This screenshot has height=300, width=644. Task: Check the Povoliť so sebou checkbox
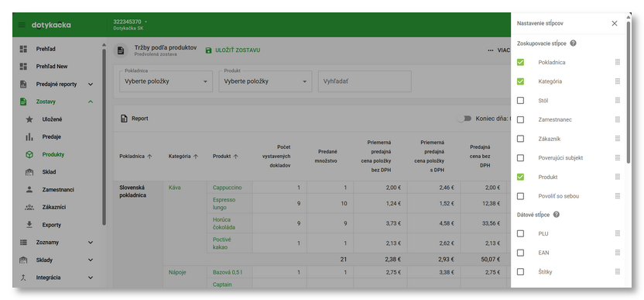[x=520, y=196]
